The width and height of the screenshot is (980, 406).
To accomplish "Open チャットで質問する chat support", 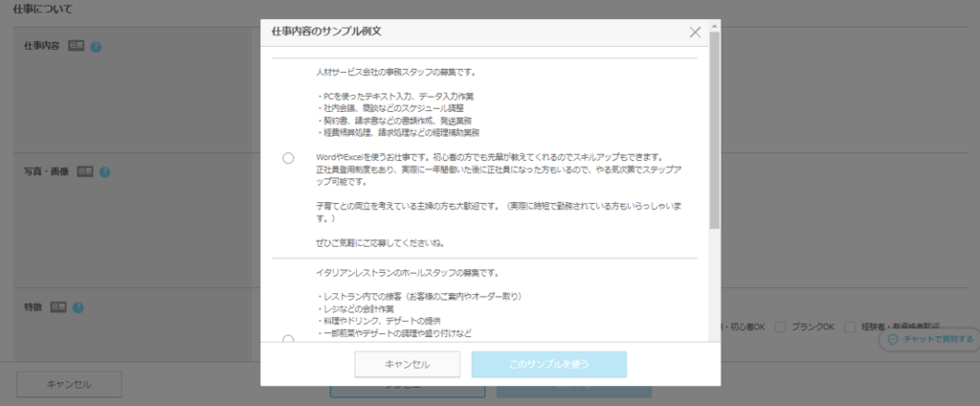I will tap(929, 339).
